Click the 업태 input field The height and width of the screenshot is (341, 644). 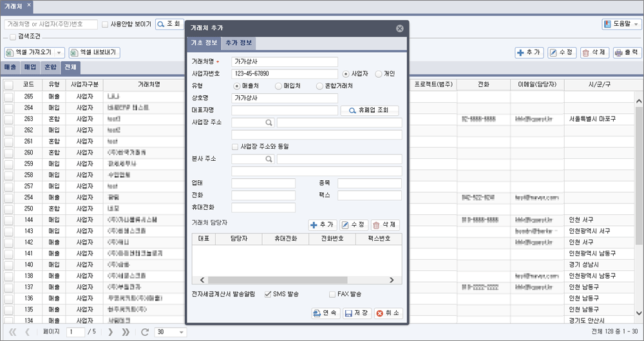(x=263, y=183)
